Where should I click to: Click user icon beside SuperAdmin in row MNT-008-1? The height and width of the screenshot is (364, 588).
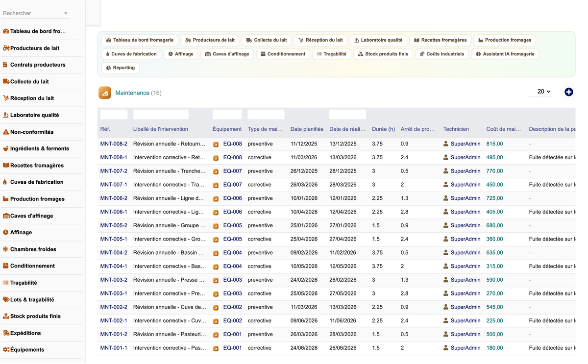(x=446, y=158)
